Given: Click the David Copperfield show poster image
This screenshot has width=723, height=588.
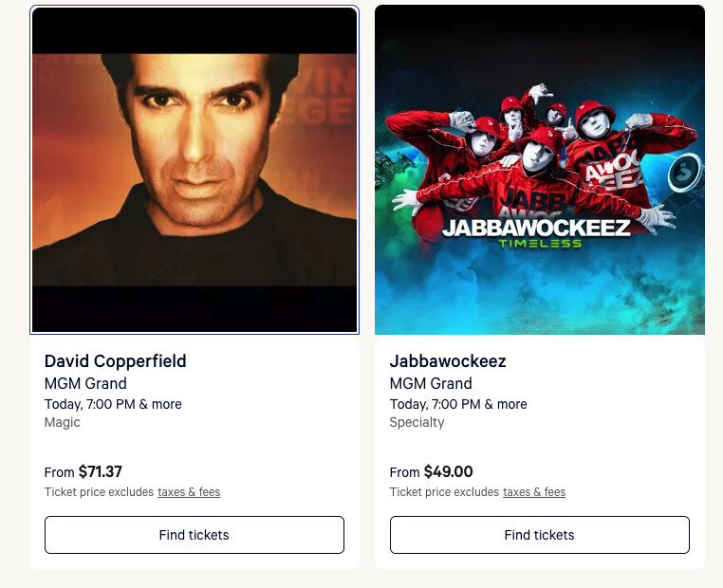Looking at the screenshot, I should point(195,171).
